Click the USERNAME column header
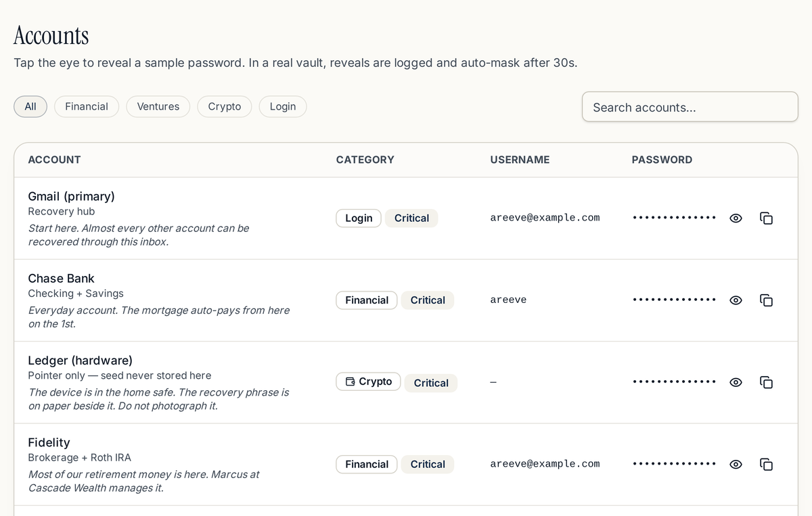The height and width of the screenshot is (516, 812). point(520,160)
